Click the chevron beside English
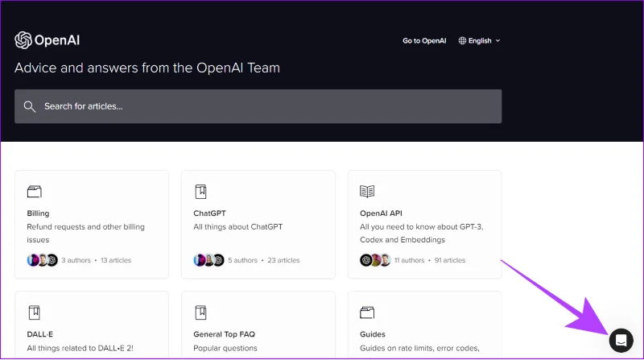644x360 pixels. (x=497, y=41)
